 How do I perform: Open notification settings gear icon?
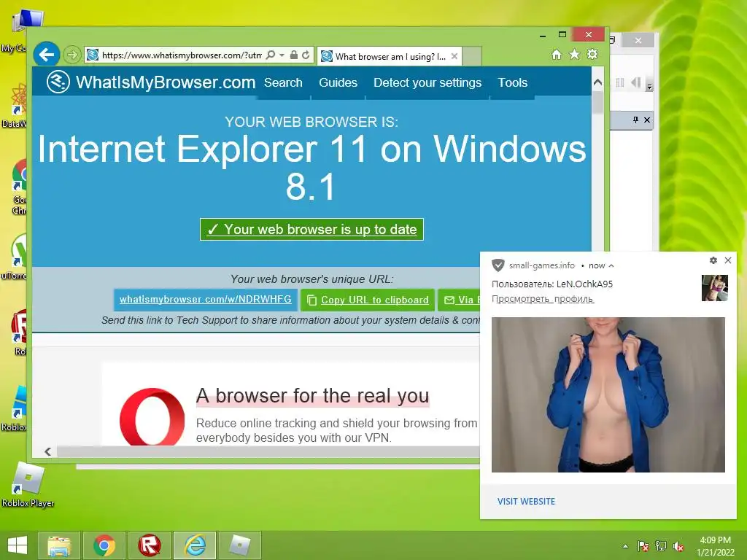pos(713,260)
